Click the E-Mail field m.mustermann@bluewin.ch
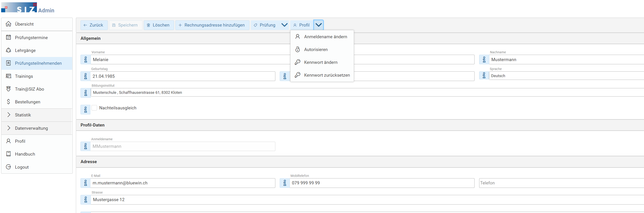The width and height of the screenshot is (644, 213). click(x=183, y=183)
